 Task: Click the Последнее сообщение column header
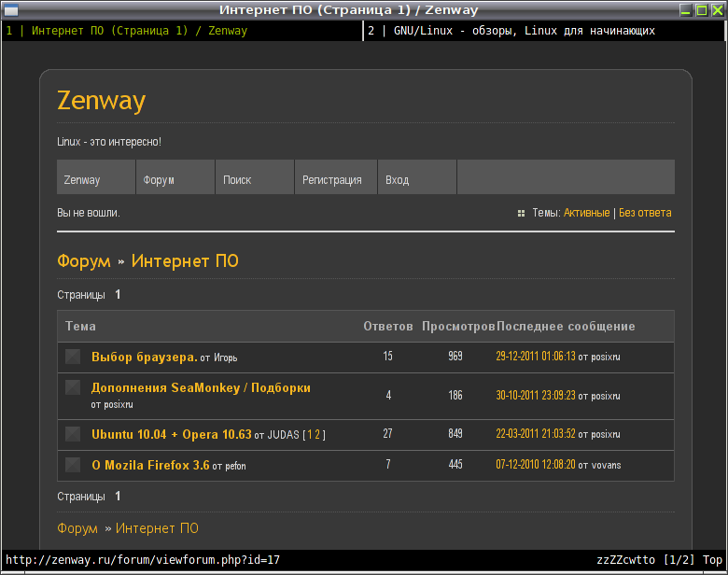pyautogui.click(x=566, y=326)
